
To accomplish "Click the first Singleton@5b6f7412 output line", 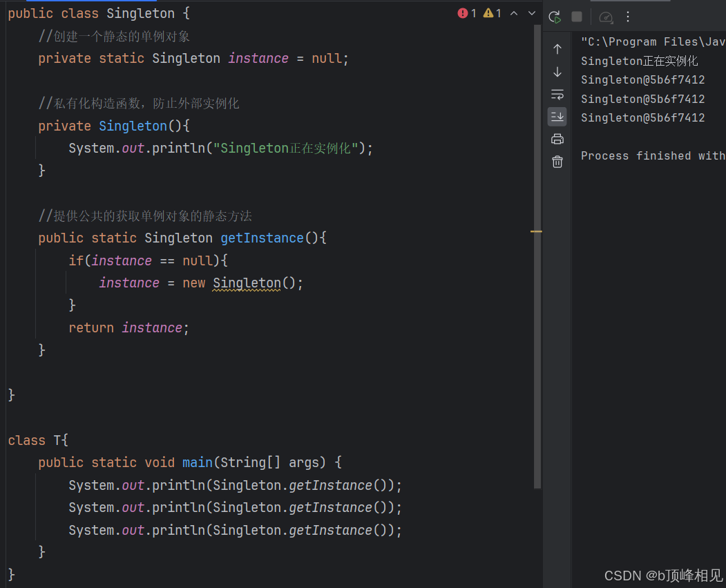I will point(642,80).
